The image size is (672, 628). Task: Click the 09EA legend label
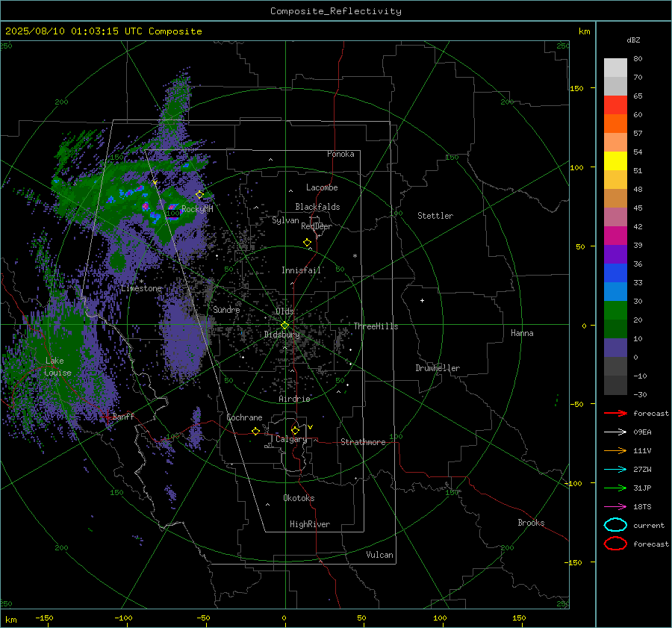[x=642, y=432]
